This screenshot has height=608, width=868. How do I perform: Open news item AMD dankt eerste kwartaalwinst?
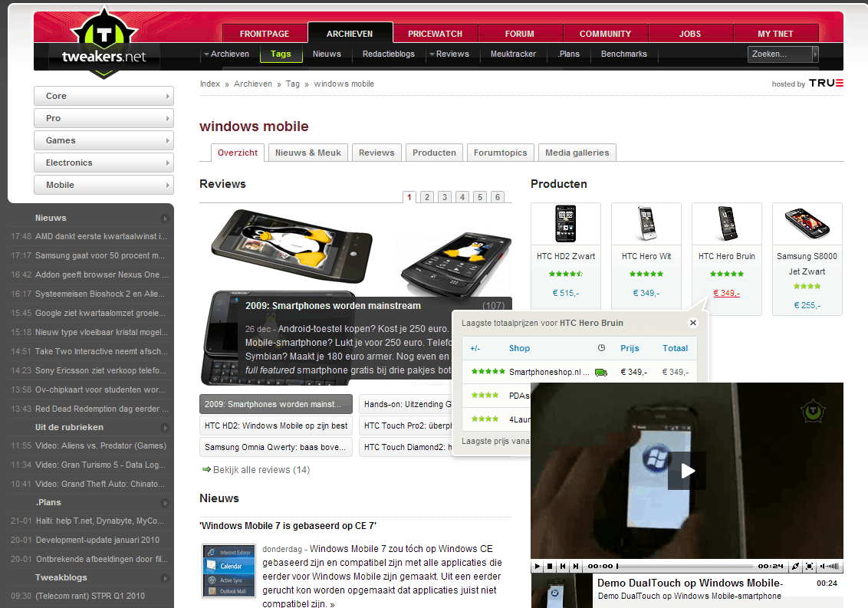100,236
